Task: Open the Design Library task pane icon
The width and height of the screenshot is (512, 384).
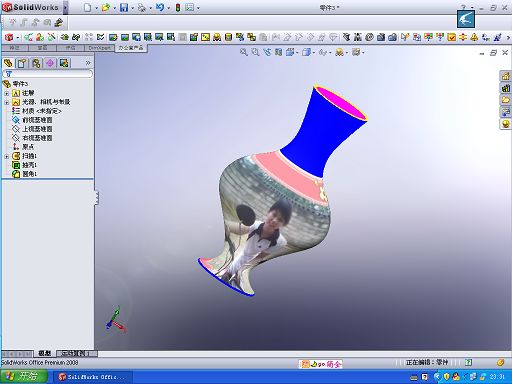Action: click(x=506, y=88)
